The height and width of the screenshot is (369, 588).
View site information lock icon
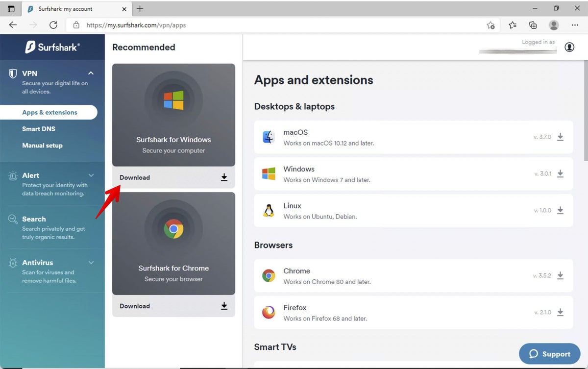(x=76, y=25)
